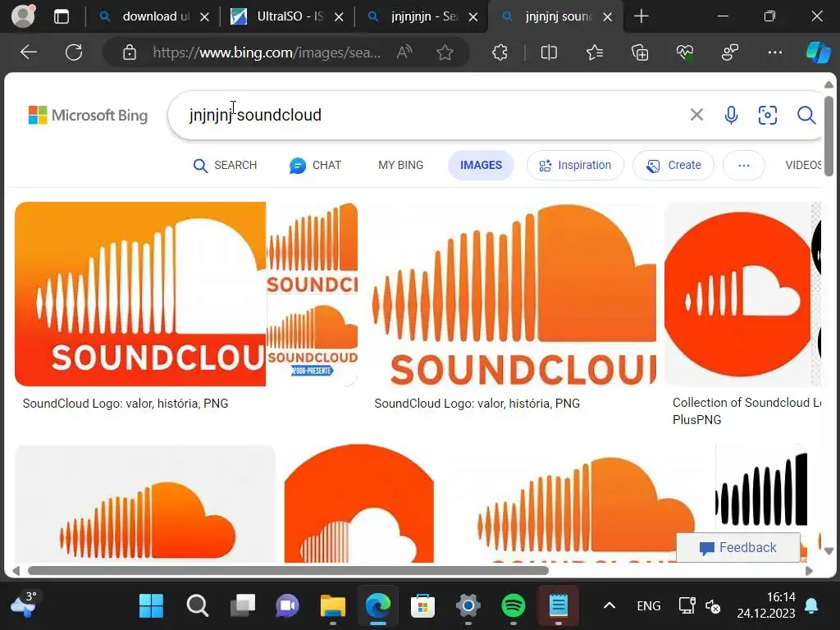Close the 'download ul' browser tab

pos(204,17)
